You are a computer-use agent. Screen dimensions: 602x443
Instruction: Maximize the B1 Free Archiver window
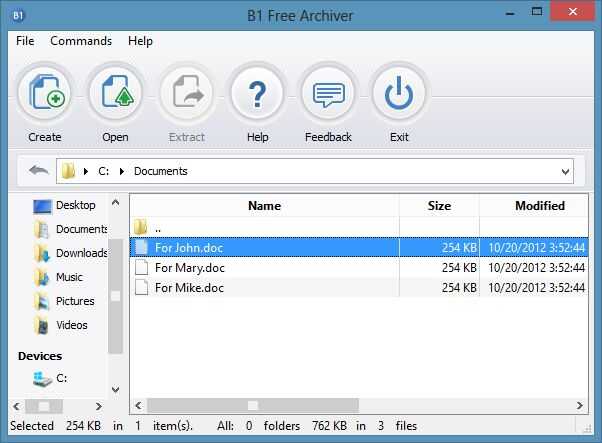[537, 12]
